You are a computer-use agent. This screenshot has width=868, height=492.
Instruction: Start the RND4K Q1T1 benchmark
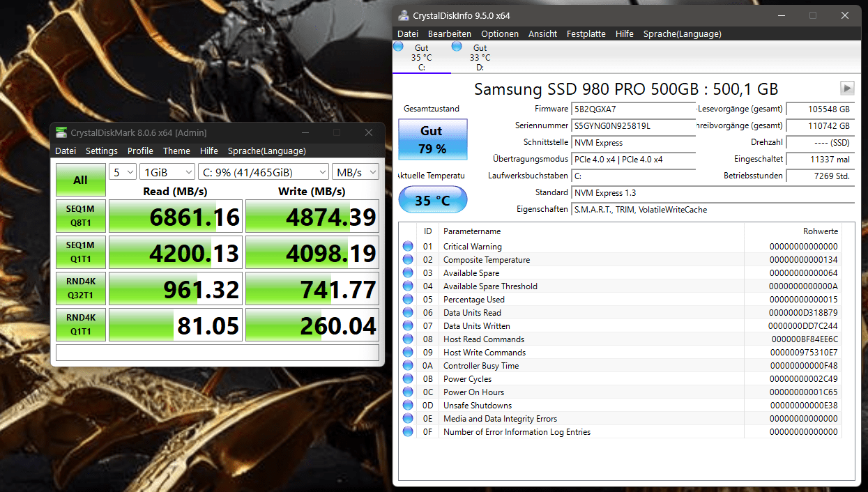(81, 325)
